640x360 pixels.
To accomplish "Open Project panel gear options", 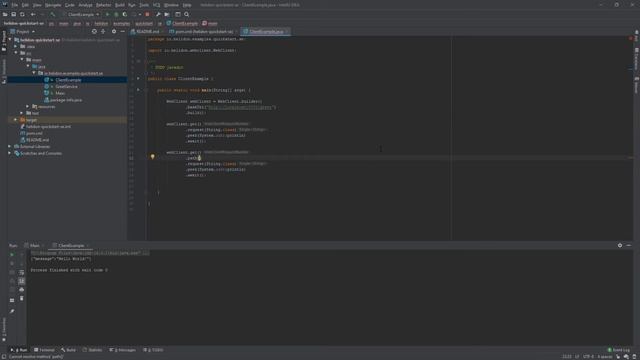I will point(114,31).
